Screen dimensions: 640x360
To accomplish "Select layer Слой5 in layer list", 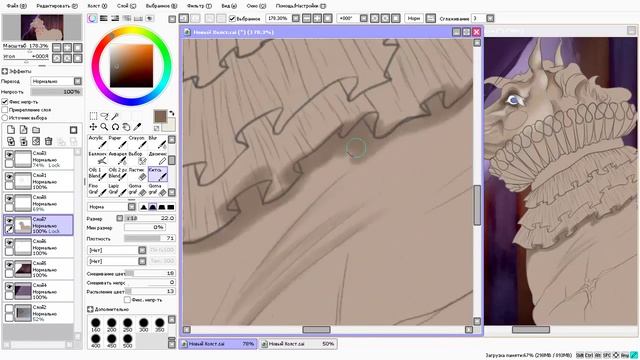I will click(38, 269).
